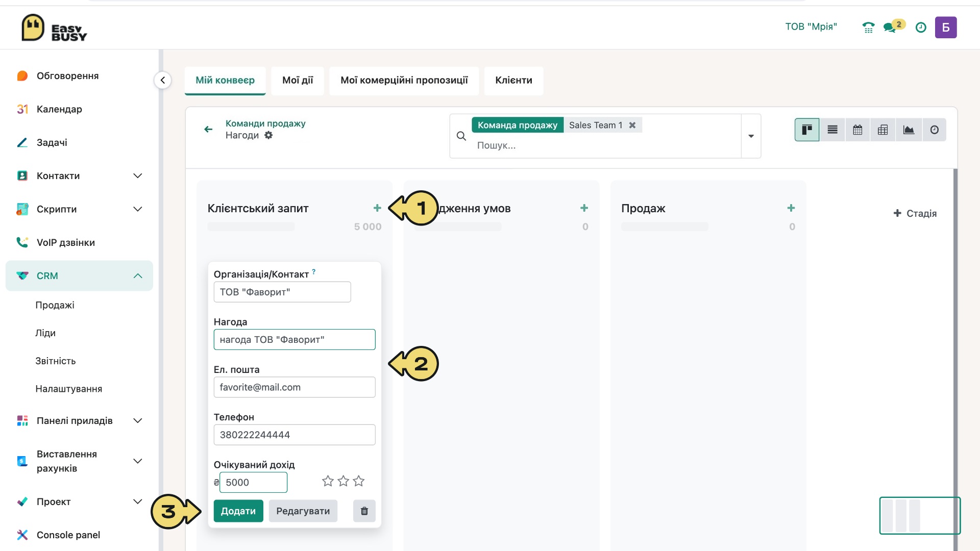This screenshot has height=551, width=980.
Task: Collapse the sidebar with the arrow button
Action: coord(163,80)
